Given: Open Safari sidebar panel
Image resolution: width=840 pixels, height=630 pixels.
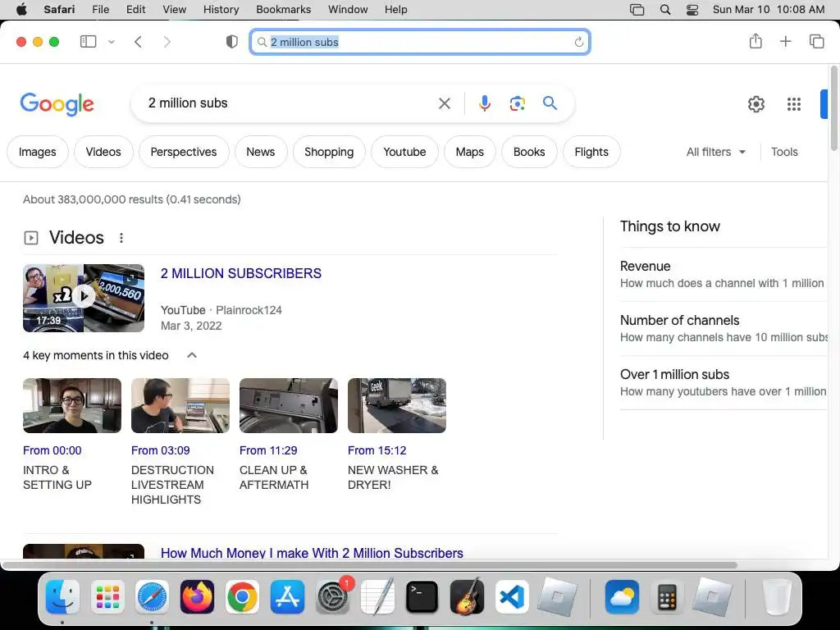Looking at the screenshot, I should (88, 42).
